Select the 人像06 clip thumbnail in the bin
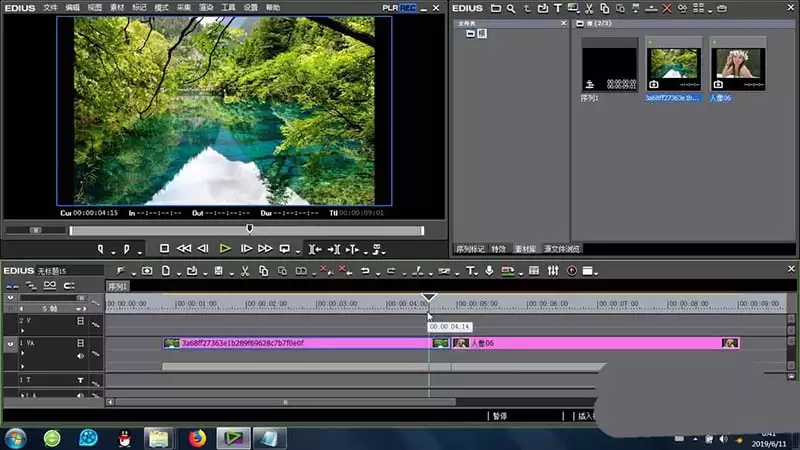Viewport: 800px width, 450px height. [x=738, y=64]
